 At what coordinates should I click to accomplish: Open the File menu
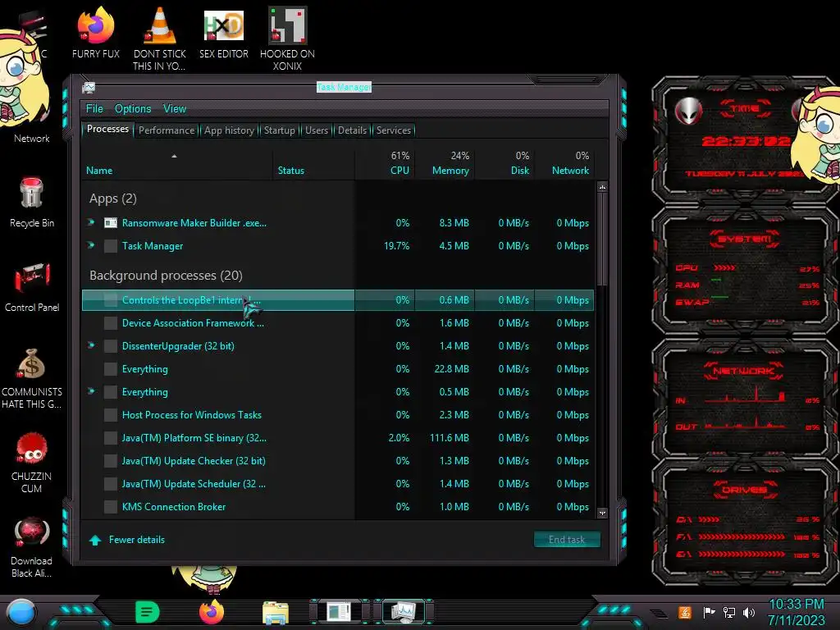click(x=94, y=109)
